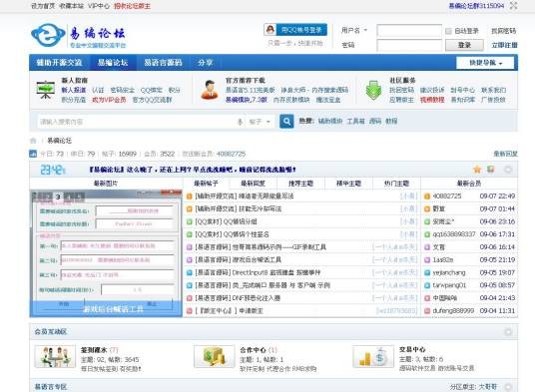Viewport: 535px width, 392px height.
Task: Click orange icon beside member 40882725
Action: 427,196
